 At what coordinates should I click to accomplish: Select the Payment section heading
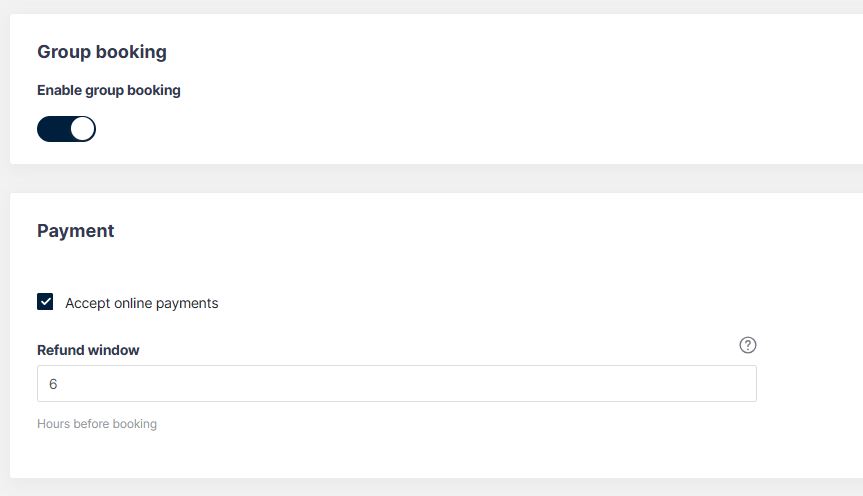(75, 231)
